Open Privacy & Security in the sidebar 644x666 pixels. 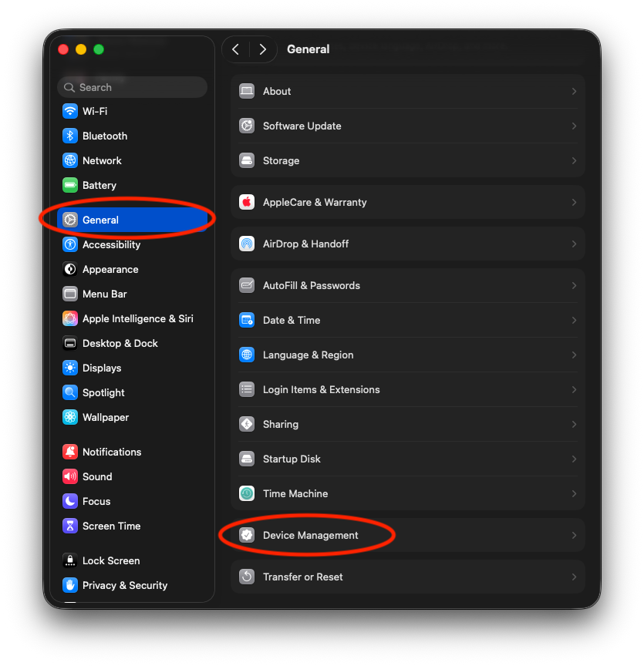coord(124,585)
